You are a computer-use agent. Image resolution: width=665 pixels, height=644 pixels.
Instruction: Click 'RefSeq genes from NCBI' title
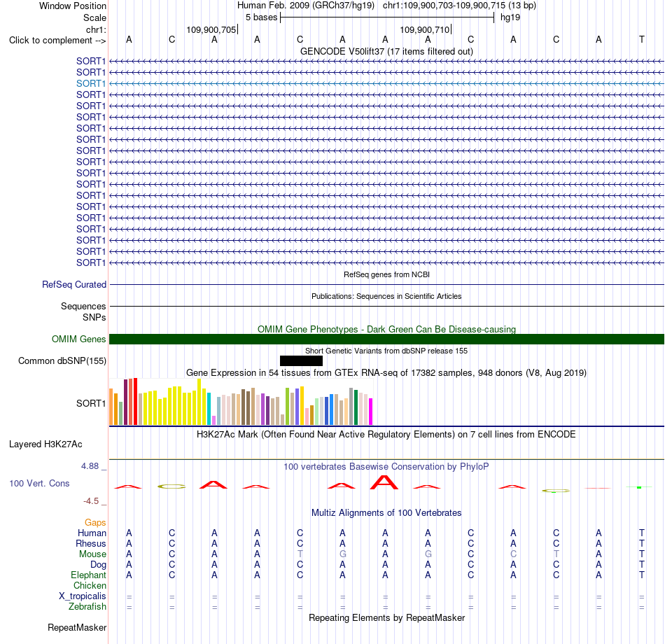click(386, 274)
